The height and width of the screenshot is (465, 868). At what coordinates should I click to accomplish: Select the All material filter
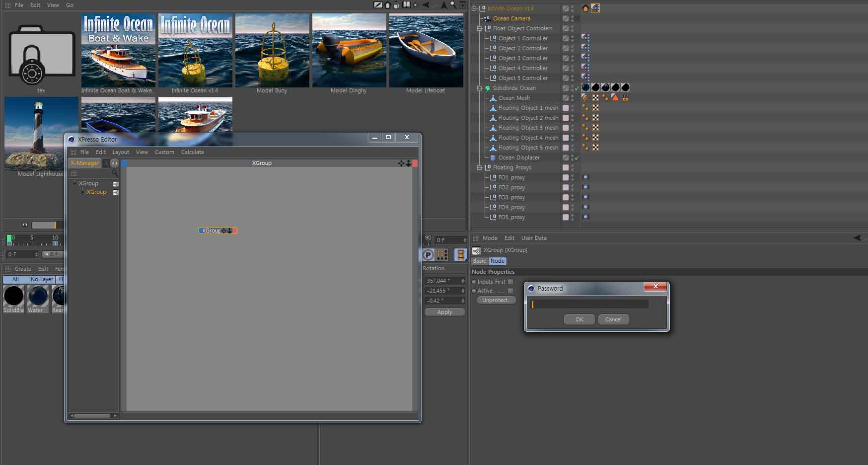click(15, 279)
